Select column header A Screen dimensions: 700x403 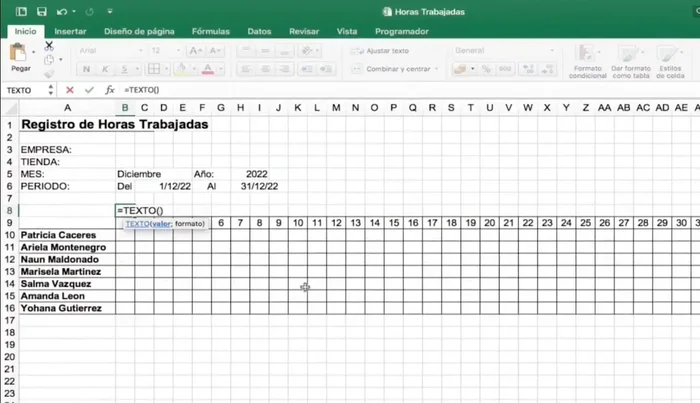(67, 108)
